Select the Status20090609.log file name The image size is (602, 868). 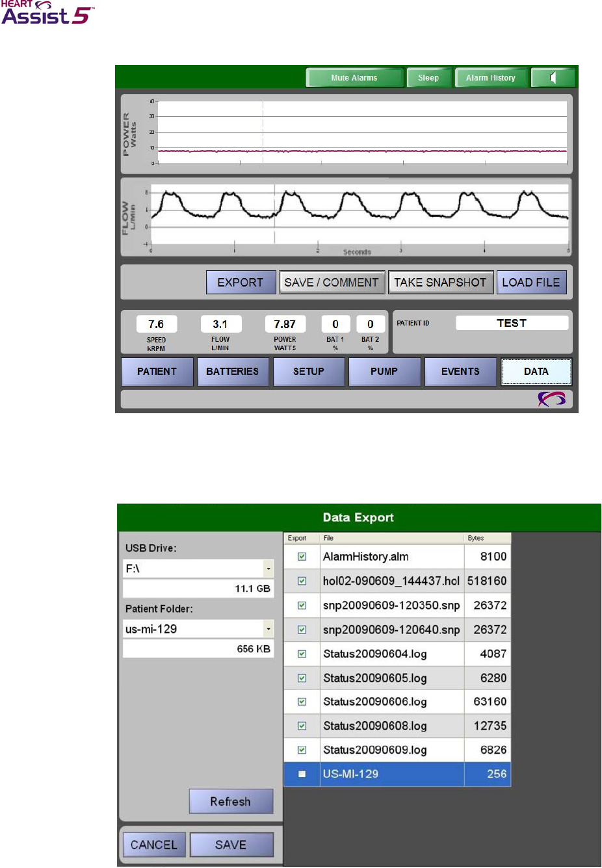(375, 750)
